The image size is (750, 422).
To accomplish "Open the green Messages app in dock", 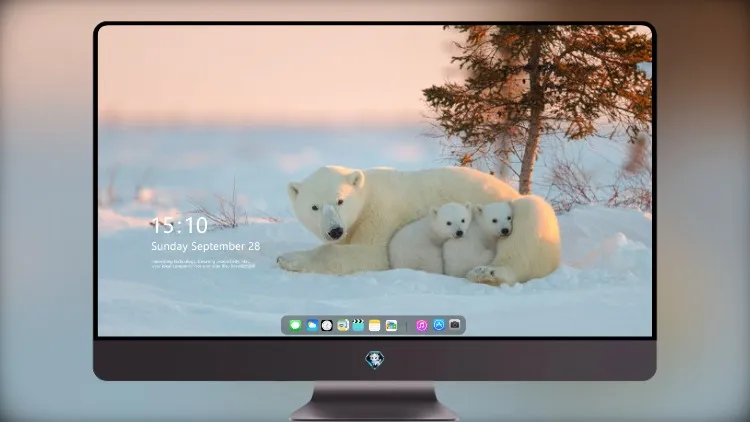I will click(x=295, y=325).
